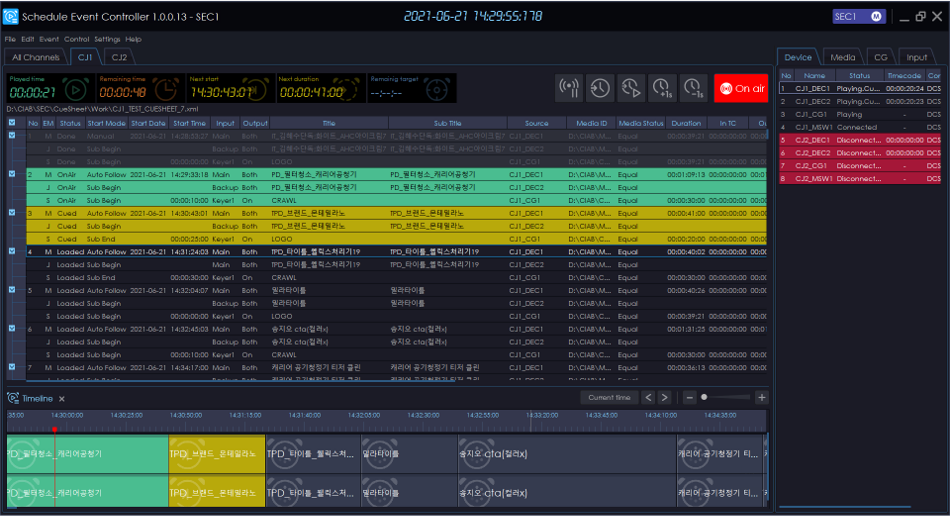Image resolution: width=950 pixels, height=516 pixels.
Task: Click the Next start alarm icon
Action: tap(256, 90)
